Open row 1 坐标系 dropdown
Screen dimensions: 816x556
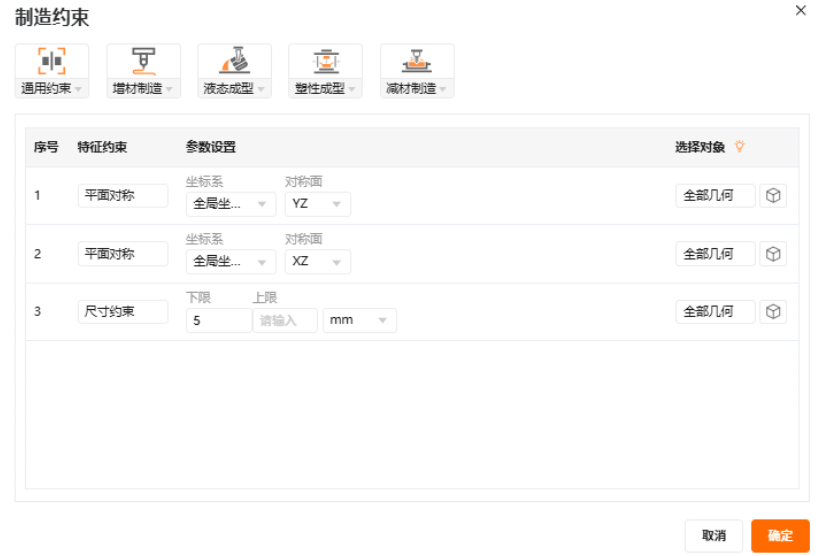tap(231, 204)
